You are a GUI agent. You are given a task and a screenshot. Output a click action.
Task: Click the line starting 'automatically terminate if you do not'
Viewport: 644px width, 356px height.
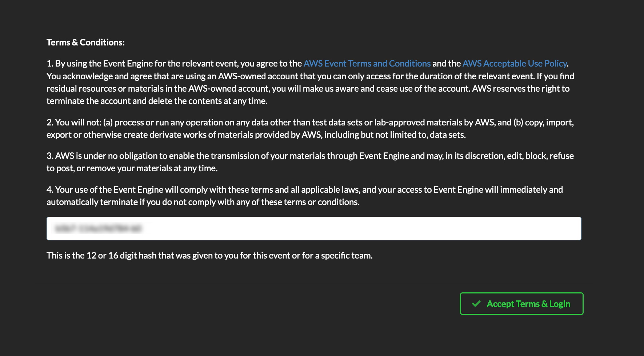(203, 202)
